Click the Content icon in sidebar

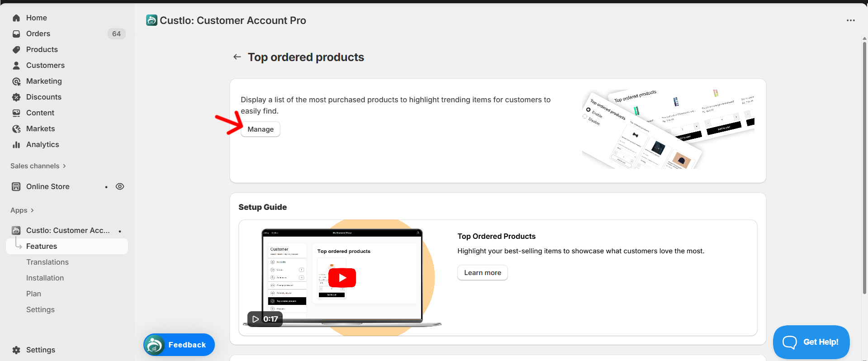[16, 113]
